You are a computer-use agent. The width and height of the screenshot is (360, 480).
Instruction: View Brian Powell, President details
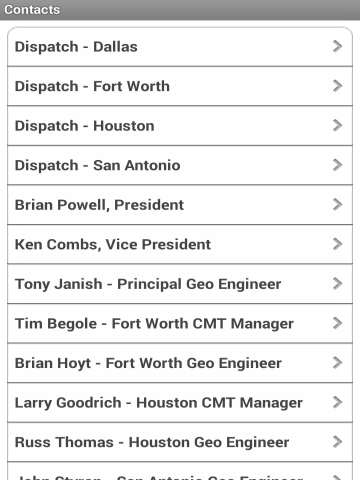180,205
